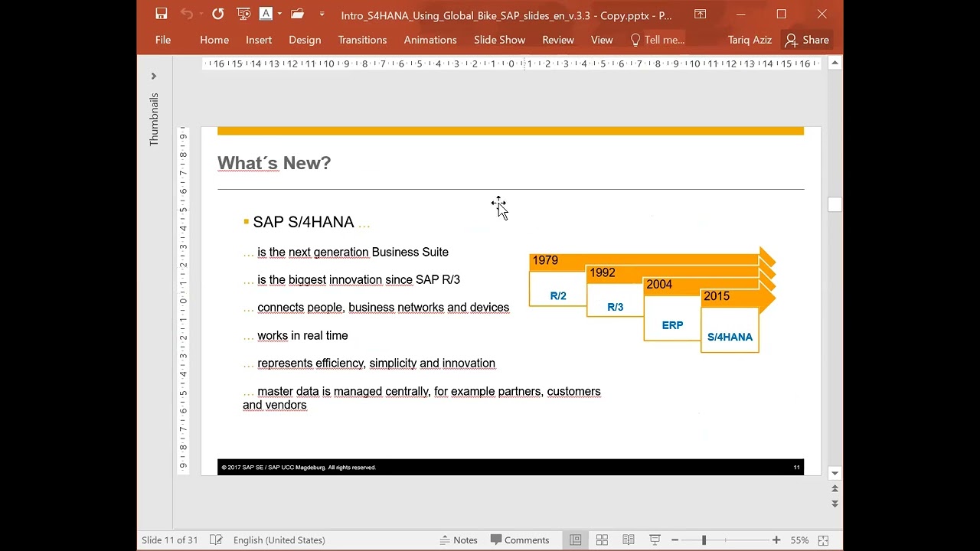The height and width of the screenshot is (551, 980).
Task: Go to next slide with double down arrow
Action: [x=835, y=504]
